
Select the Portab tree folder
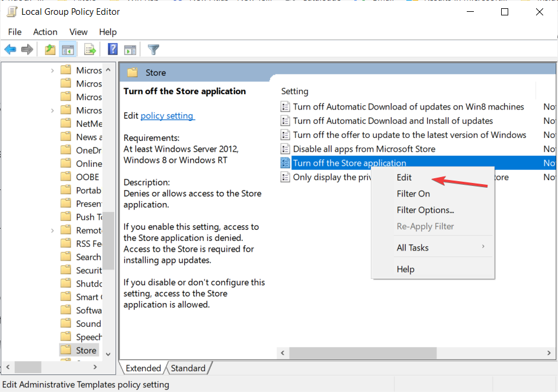point(89,191)
